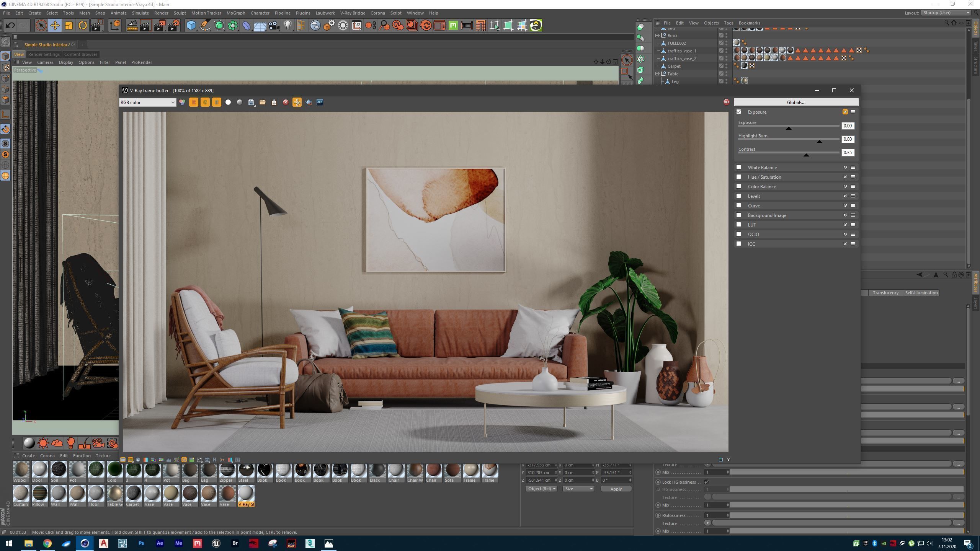Enable Curve checkbox

pyautogui.click(x=739, y=205)
